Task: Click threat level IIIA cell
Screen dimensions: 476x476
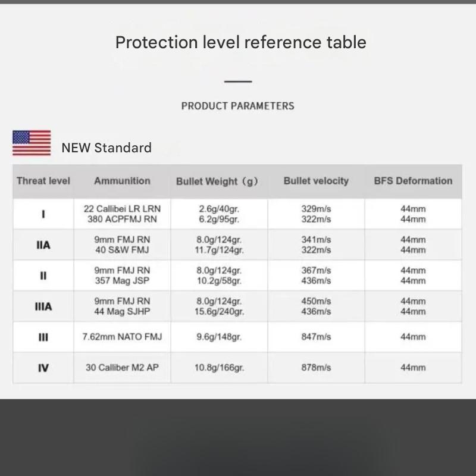Action: pos(43,306)
